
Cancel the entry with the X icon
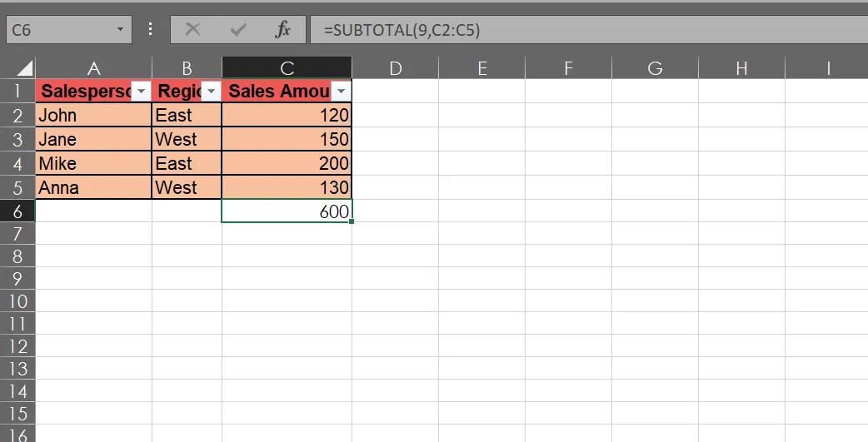click(192, 29)
